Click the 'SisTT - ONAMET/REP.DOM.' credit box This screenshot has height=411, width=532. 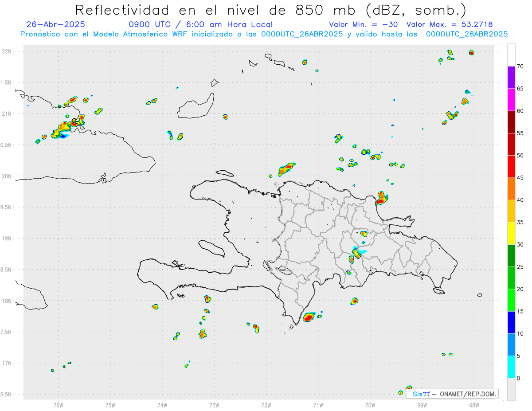pyautogui.click(x=452, y=394)
